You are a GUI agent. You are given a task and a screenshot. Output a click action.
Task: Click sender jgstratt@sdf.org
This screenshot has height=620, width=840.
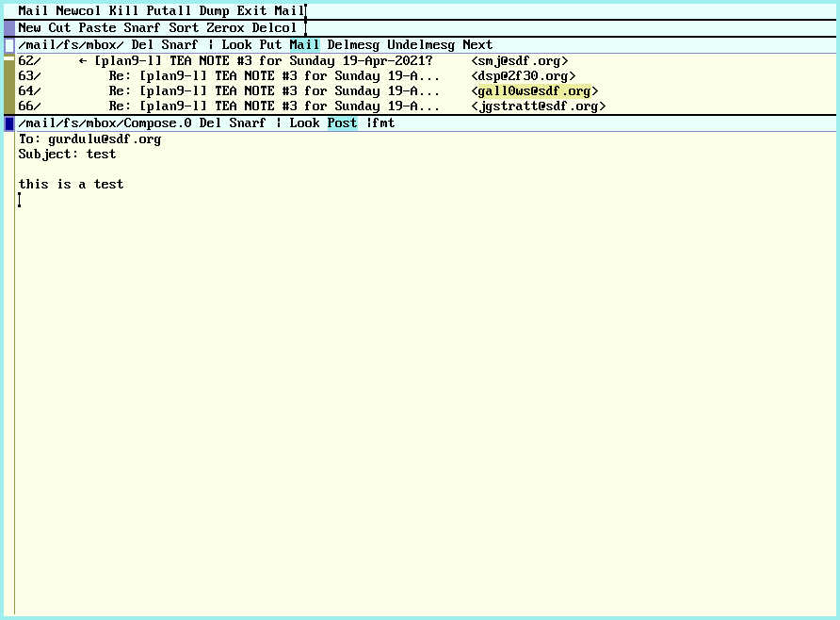tap(539, 106)
